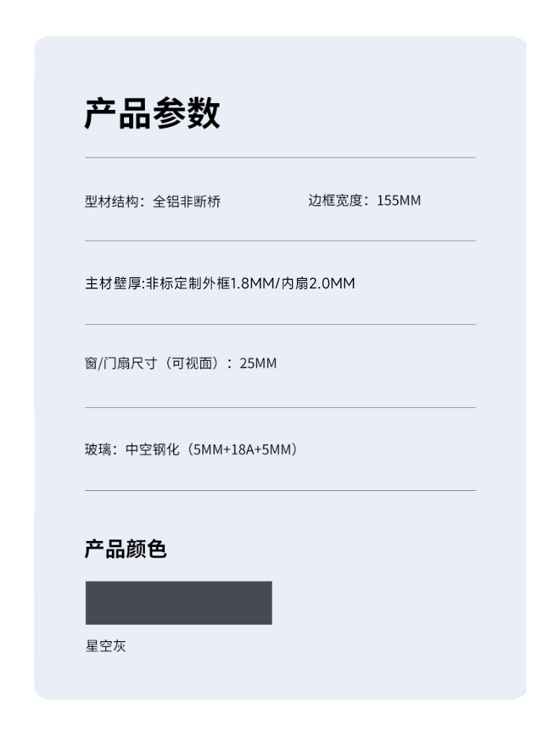The image size is (560, 739).
Task: Pick the dark gray 星空灰 color swatch
Action: tap(178, 602)
